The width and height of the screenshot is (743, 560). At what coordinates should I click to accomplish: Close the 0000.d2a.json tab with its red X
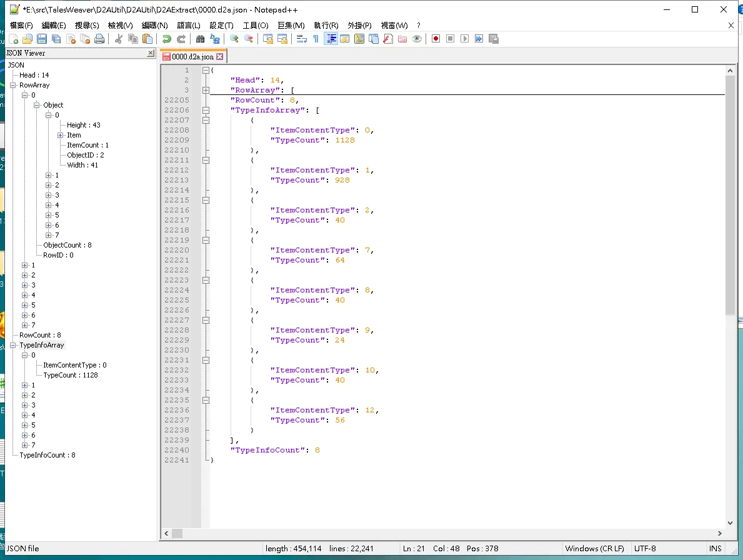click(x=220, y=56)
